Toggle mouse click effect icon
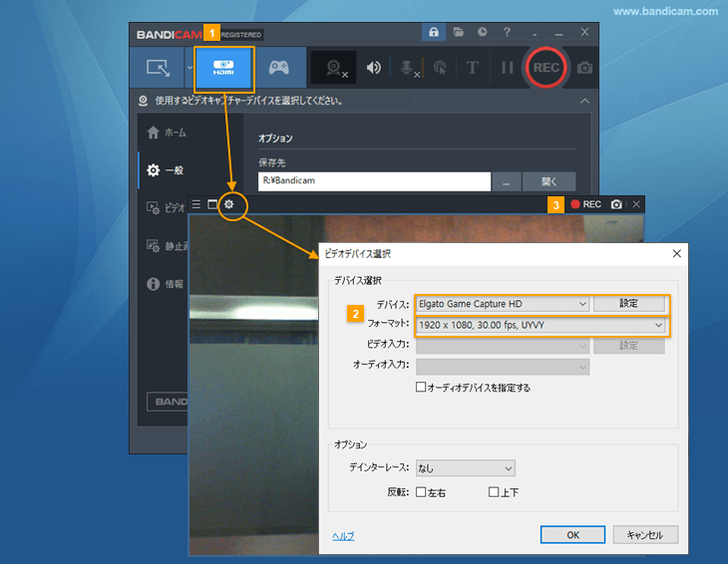This screenshot has width=728, height=564. 440,68
